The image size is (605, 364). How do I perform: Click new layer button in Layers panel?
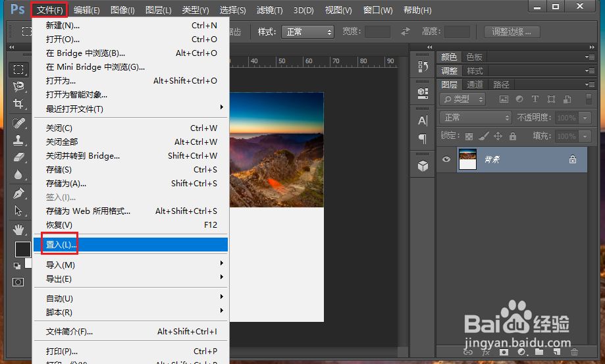556,351
